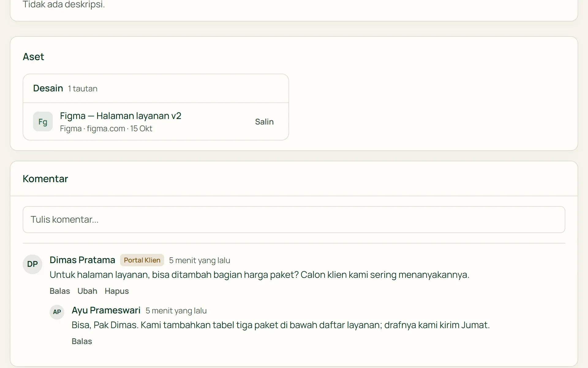Click comment text about harga paket
588x368 pixels.
(259, 275)
